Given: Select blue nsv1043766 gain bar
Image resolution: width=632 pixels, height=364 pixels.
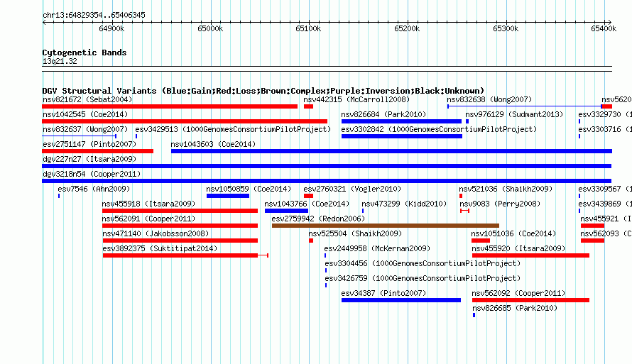Looking at the screenshot, I should pos(287,211).
